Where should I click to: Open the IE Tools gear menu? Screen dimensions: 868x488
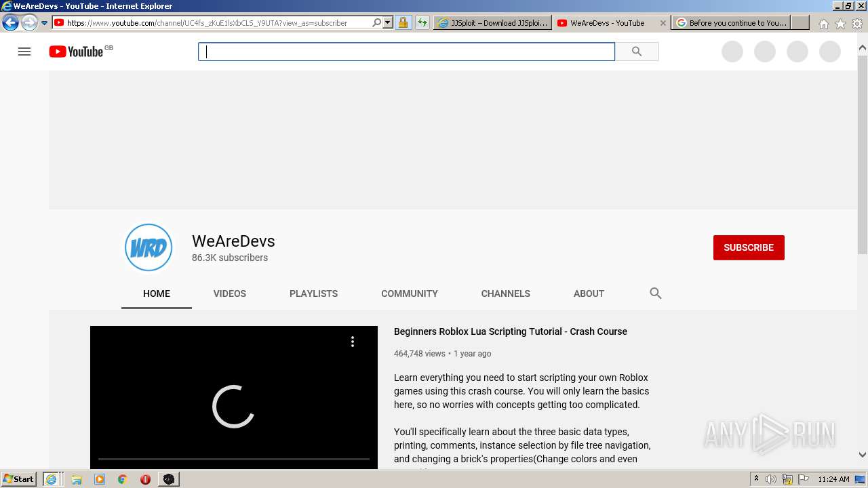pos(857,24)
